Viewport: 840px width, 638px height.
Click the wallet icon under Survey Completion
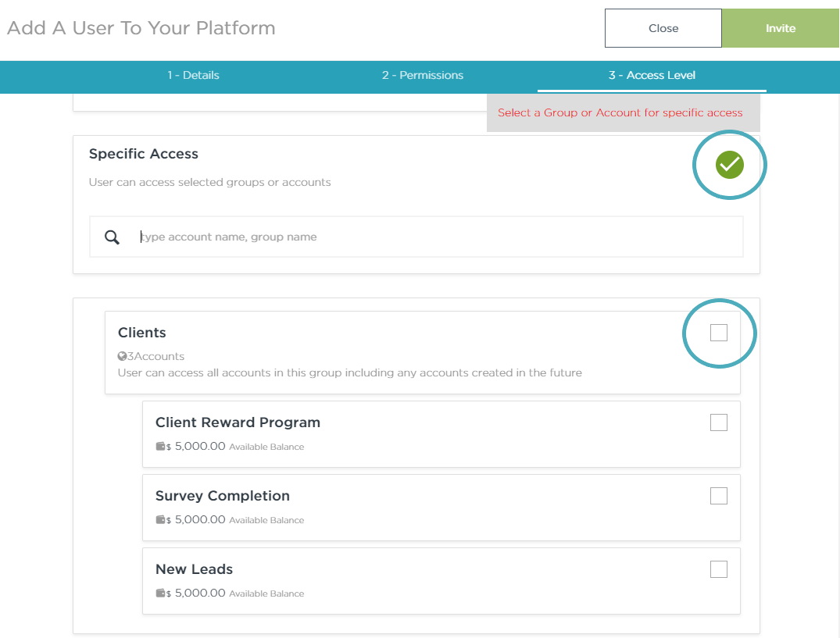[x=160, y=520]
